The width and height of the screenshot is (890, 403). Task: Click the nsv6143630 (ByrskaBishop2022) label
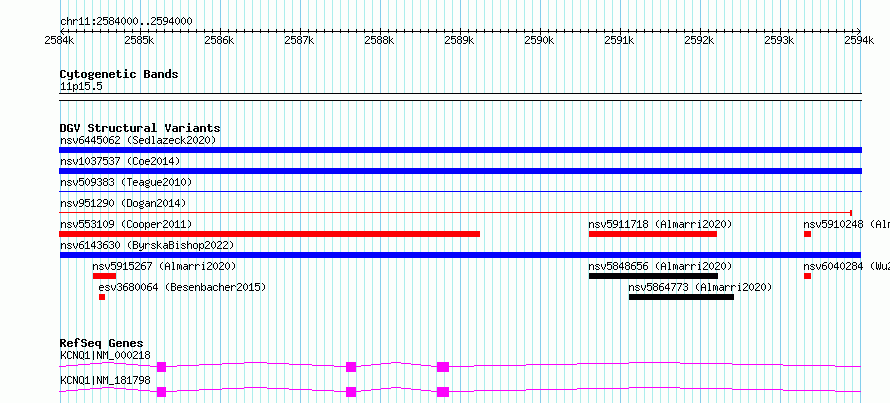click(147, 245)
